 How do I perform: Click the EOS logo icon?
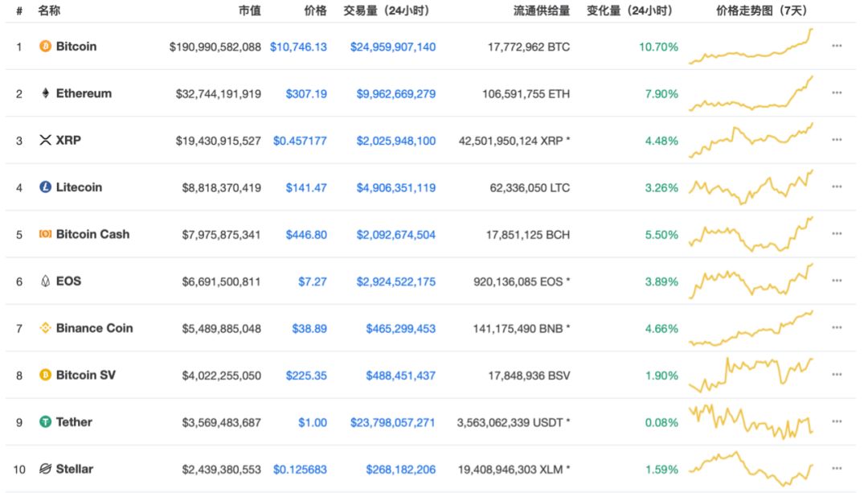click(x=45, y=281)
